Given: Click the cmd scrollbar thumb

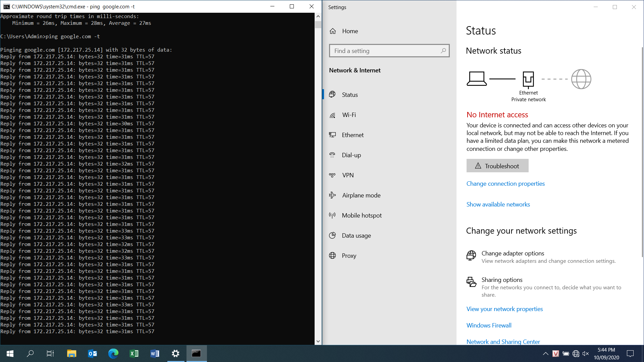Looking at the screenshot, I should pyautogui.click(x=318, y=24).
